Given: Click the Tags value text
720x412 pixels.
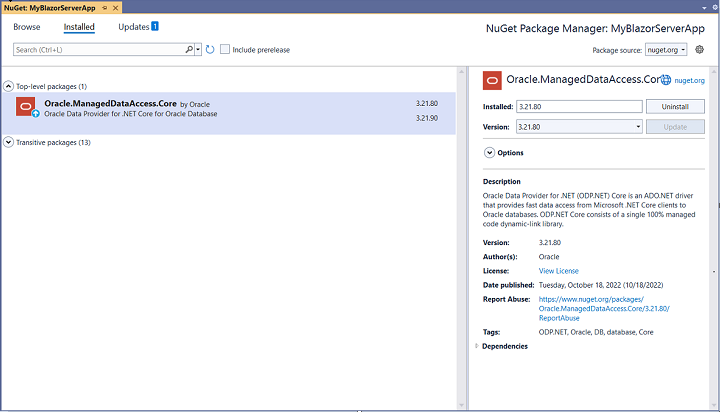Looking at the screenshot, I should click(x=596, y=332).
